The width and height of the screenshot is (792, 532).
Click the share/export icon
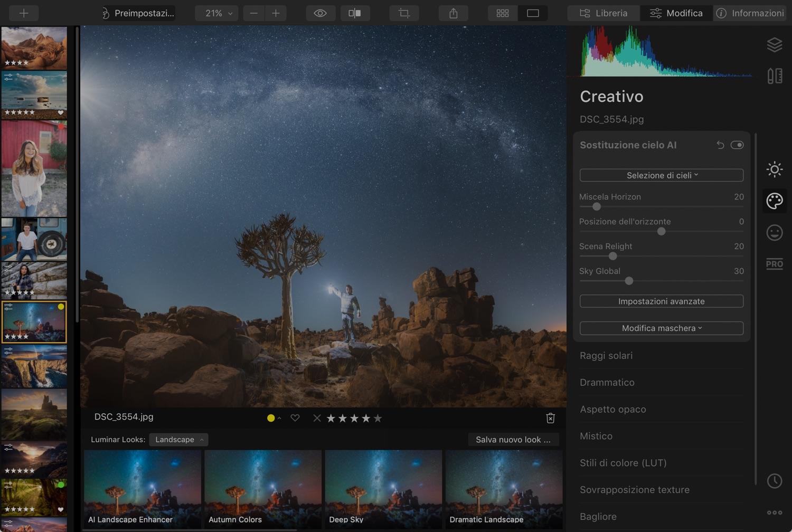pyautogui.click(x=453, y=13)
